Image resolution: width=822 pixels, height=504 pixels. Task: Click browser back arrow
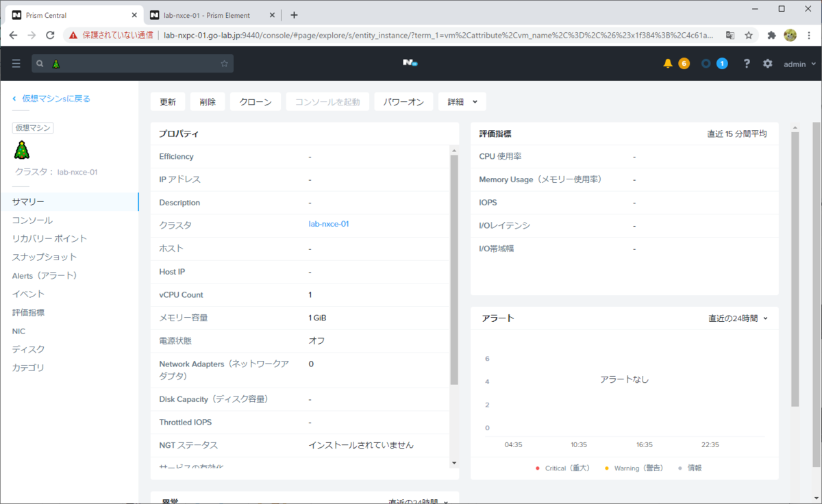(x=13, y=35)
